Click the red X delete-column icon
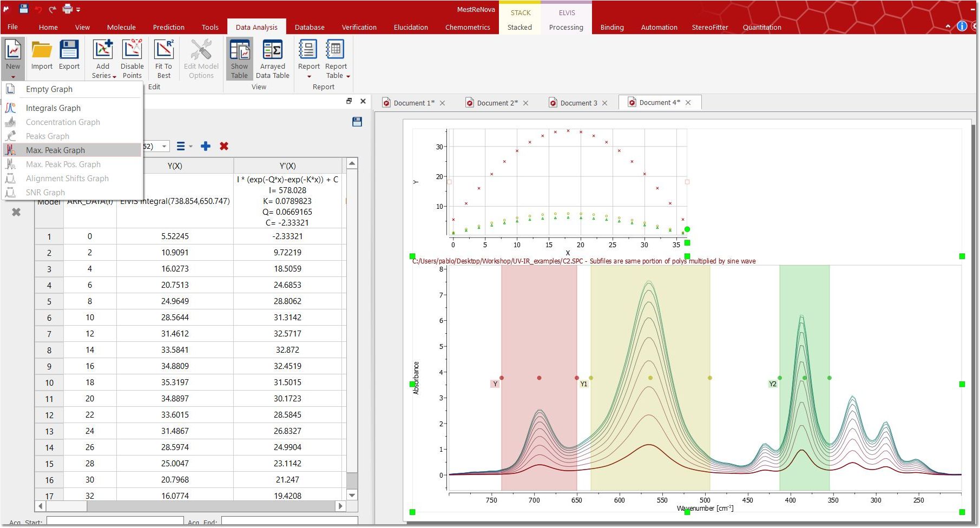Image resolution: width=980 pixels, height=528 pixels. [x=224, y=146]
